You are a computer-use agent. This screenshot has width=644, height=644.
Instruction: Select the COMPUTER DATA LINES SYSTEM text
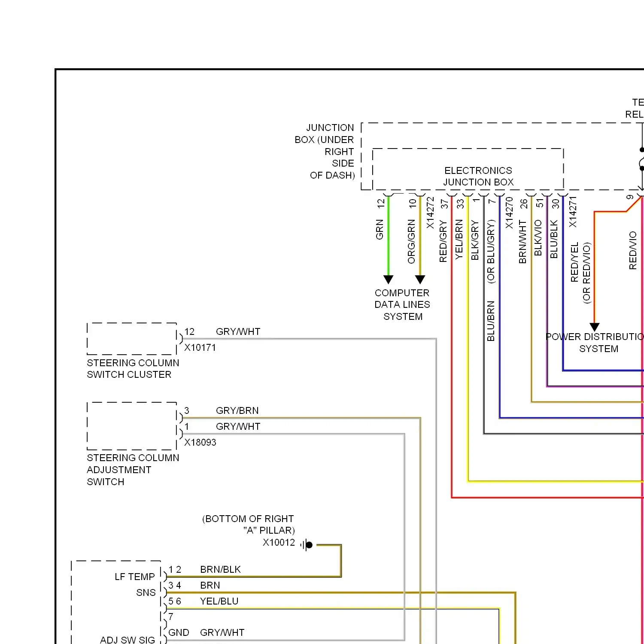(402, 305)
